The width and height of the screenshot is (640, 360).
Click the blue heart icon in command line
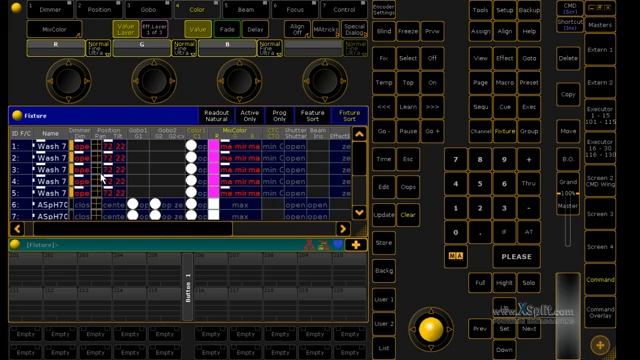coord(338,245)
